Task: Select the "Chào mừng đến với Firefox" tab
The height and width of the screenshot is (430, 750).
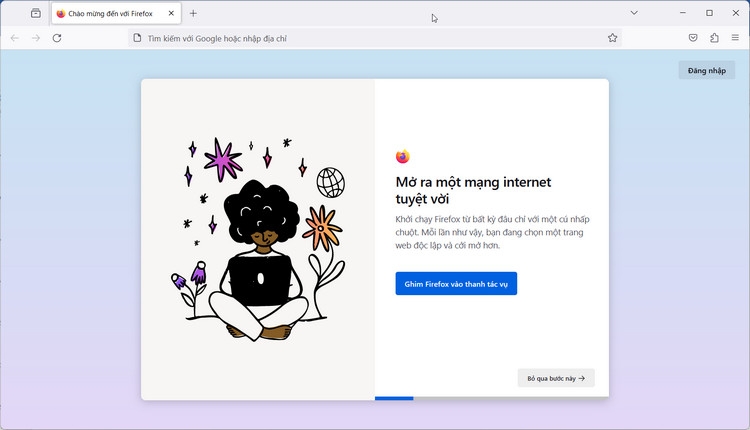Action: click(116, 13)
